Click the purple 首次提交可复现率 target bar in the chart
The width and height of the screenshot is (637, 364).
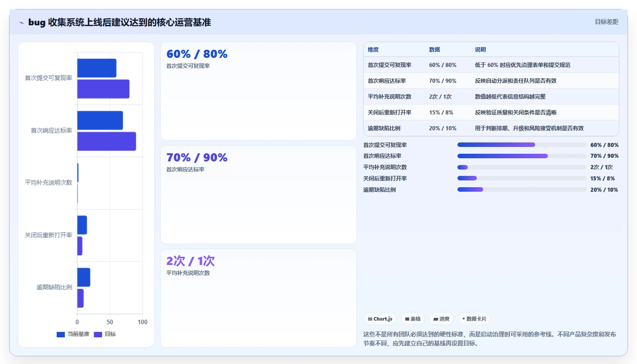pyautogui.click(x=103, y=89)
